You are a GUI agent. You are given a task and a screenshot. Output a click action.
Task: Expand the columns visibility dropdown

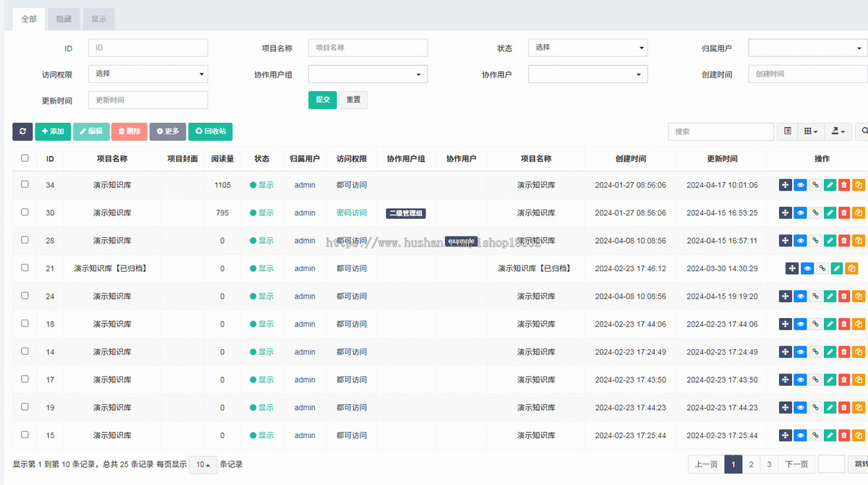click(810, 131)
